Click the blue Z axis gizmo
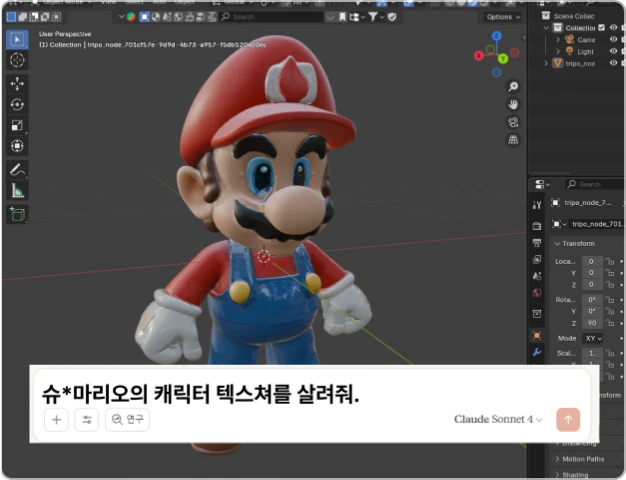This screenshot has height=480, width=626. (x=497, y=36)
